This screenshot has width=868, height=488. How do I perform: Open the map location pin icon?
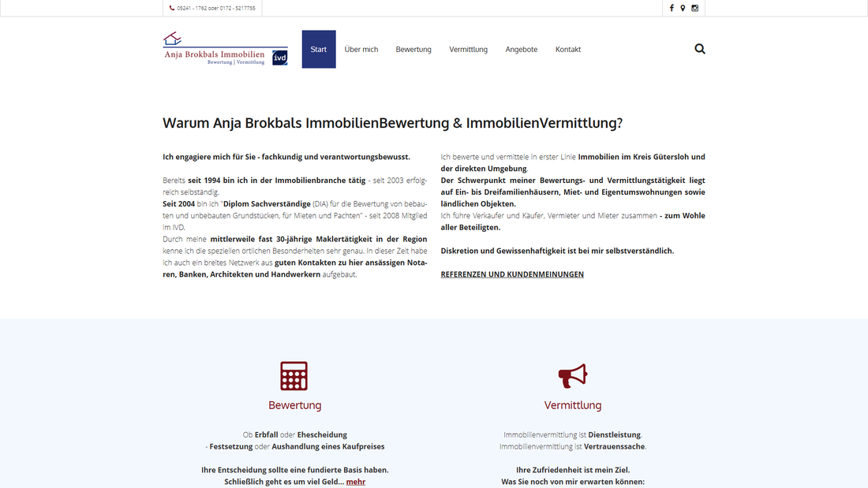click(683, 9)
